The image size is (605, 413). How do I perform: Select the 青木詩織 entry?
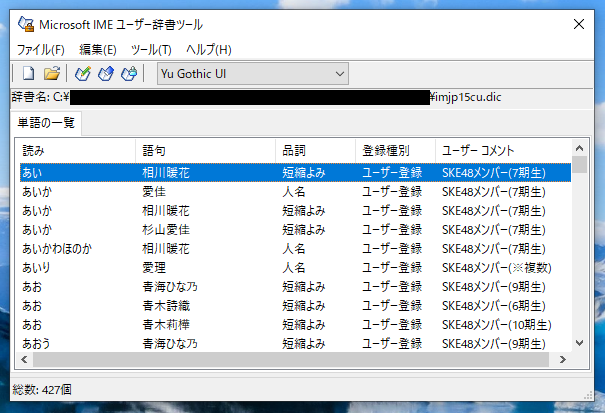[296, 306]
